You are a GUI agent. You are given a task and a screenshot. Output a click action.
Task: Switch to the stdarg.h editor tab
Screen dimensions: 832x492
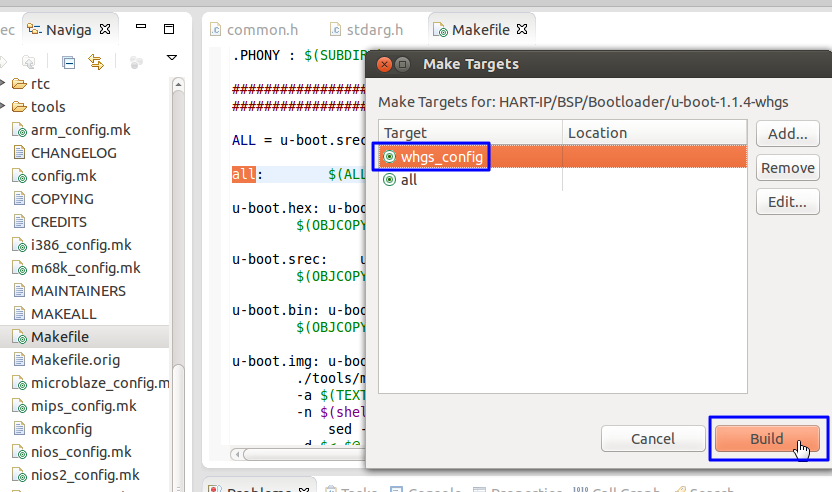pos(366,30)
